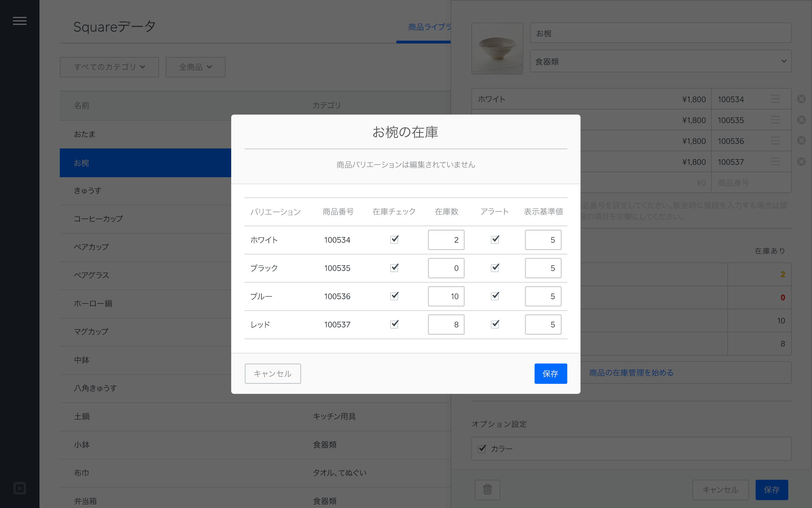Toggle 在庫チェック checkbox for ホワイト
This screenshot has width=812, height=508.
(394, 240)
